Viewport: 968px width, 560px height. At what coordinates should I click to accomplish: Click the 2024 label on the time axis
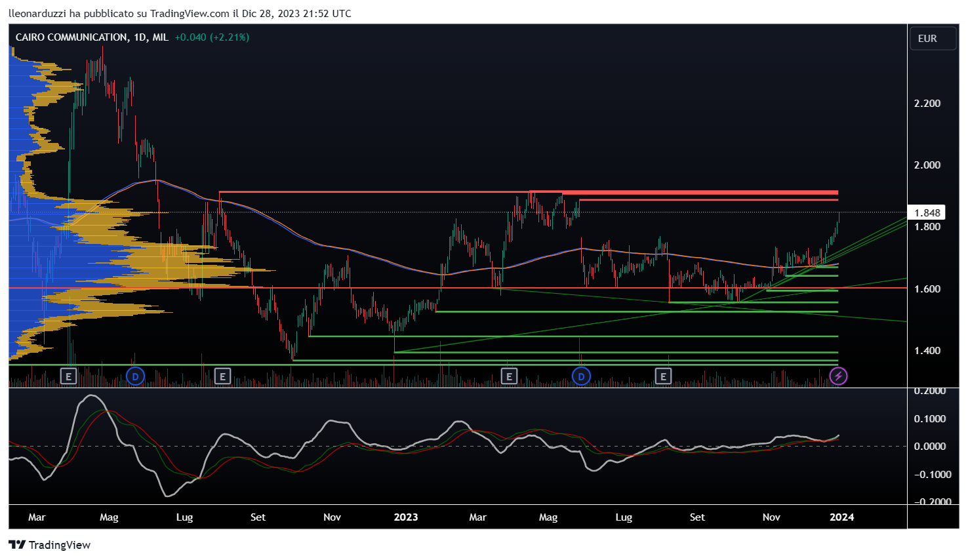[x=842, y=517]
